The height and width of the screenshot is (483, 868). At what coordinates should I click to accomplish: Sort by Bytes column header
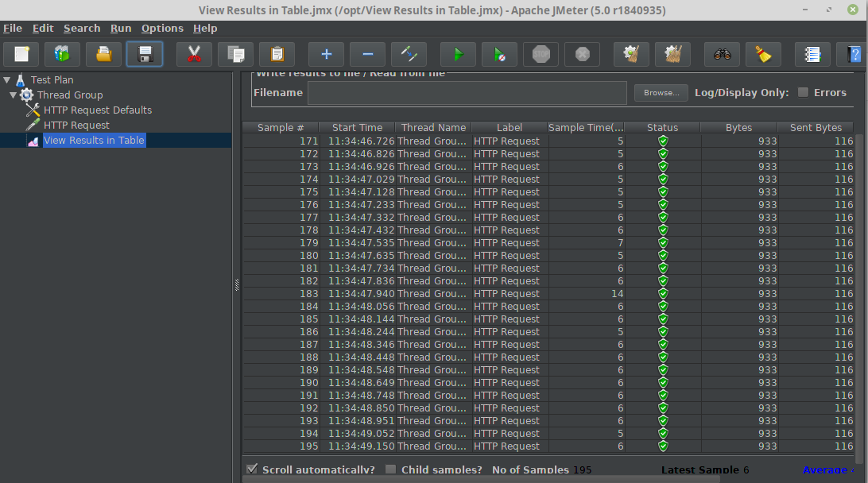click(738, 128)
